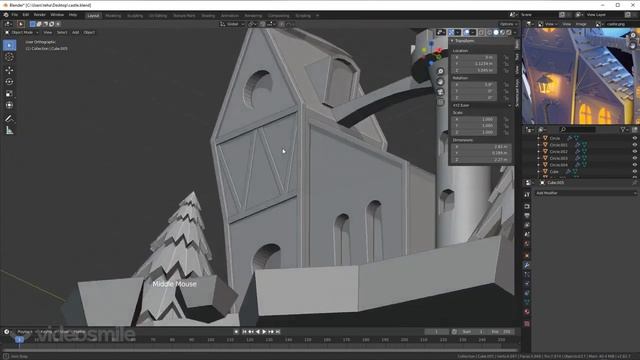640x360 pixels.
Task: Hide Cube object with its eye icon
Action: (634, 171)
